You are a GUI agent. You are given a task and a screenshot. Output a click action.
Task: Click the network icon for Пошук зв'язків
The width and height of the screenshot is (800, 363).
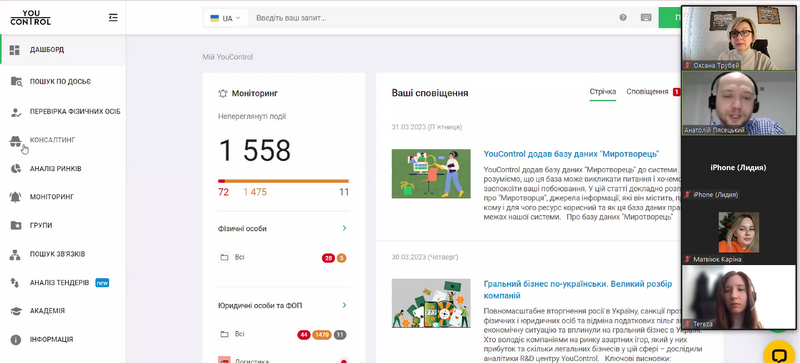[x=15, y=254]
